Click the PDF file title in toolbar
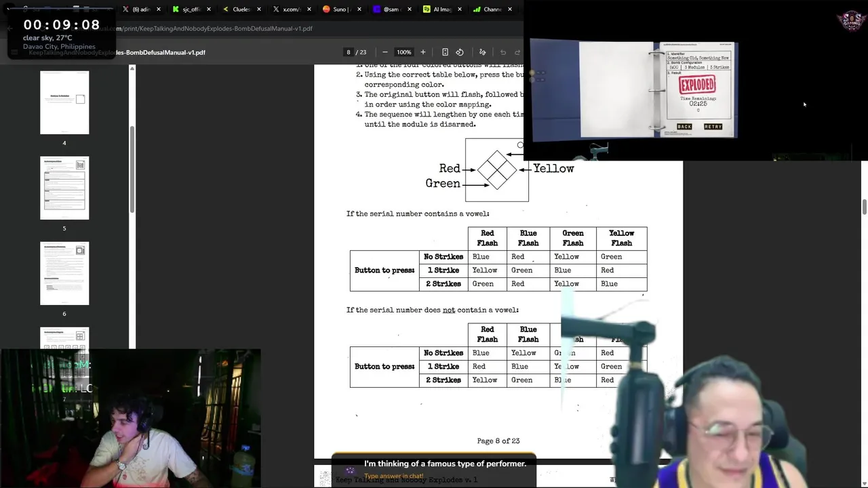The width and height of the screenshot is (868, 488). coord(117,52)
